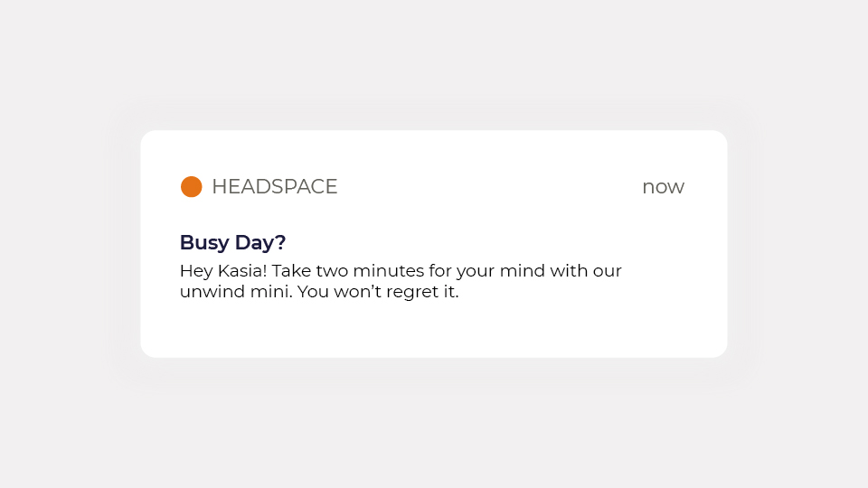Click the orange Headspace app icon

191,187
